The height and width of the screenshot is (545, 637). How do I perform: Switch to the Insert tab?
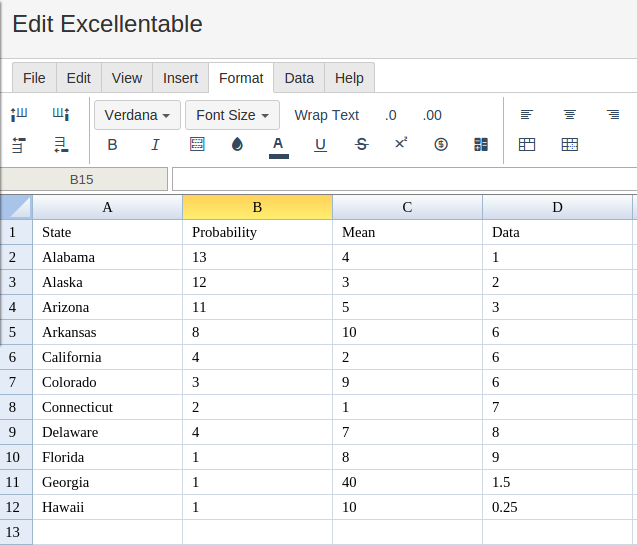[180, 78]
